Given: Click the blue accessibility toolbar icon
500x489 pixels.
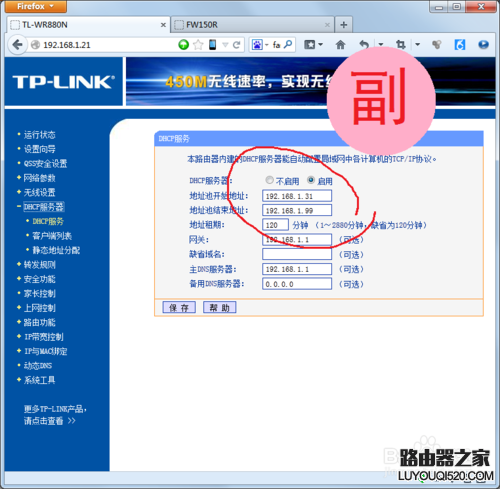Looking at the screenshot, I should (x=460, y=45).
